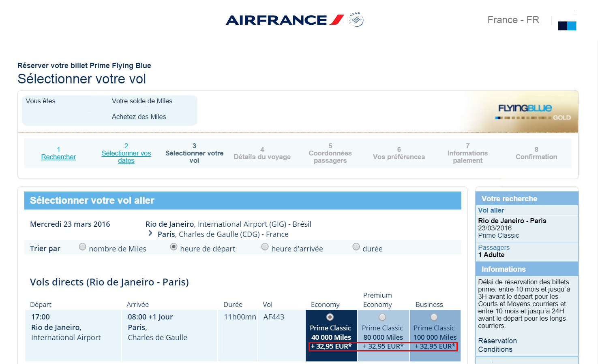Click step 3 Sélectionner votre vol
615x364 pixels.
tap(195, 153)
